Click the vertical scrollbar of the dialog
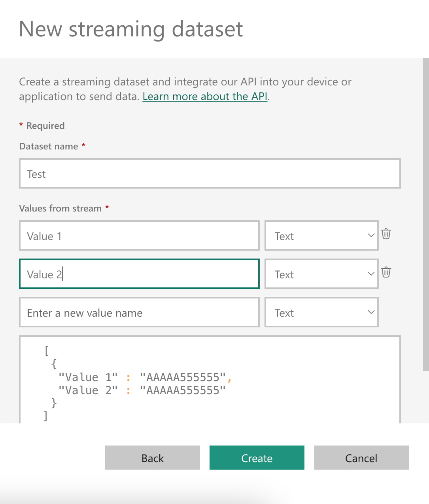Viewport: 429px width, 504px height. (426, 213)
